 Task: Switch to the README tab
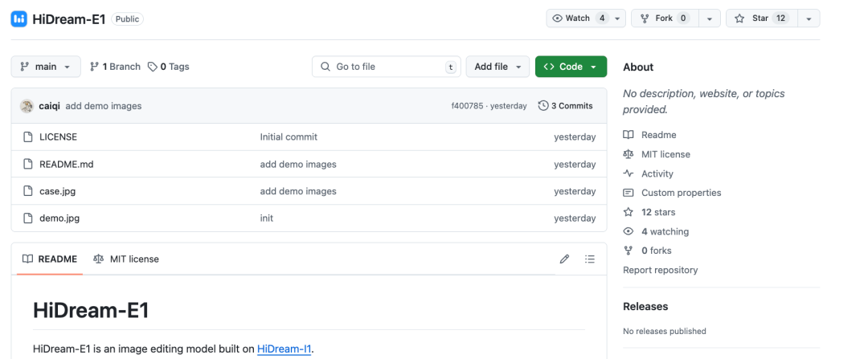50,259
